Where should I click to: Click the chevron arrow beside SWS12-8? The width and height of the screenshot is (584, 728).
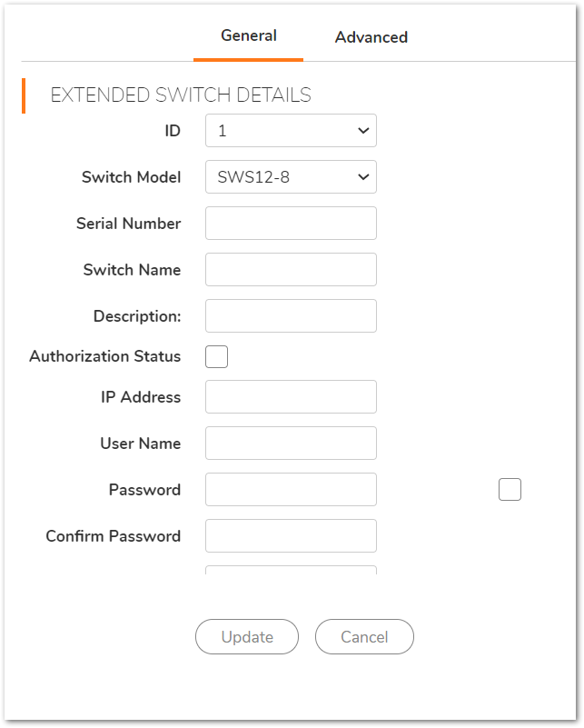coord(363,177)
